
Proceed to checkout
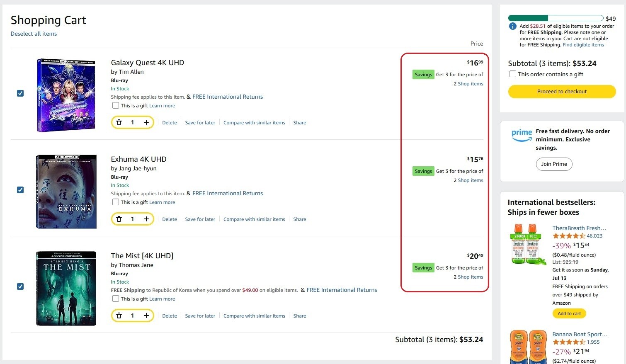tap(562, 92)
